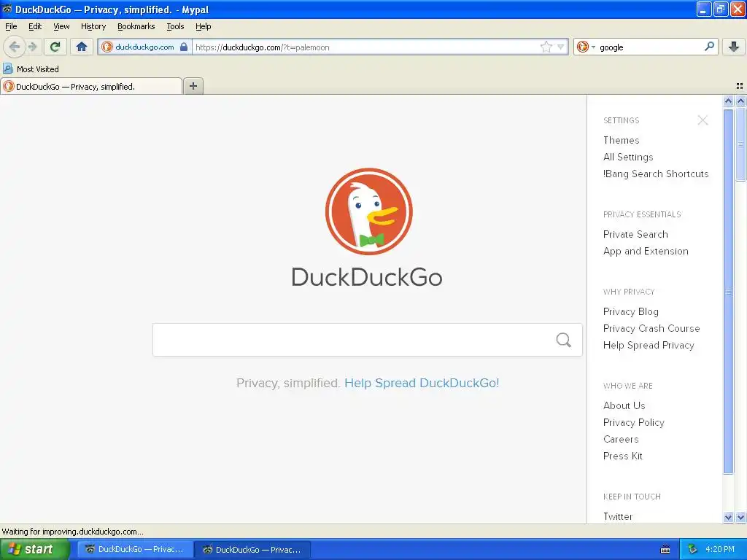The width and height of the screenshot is (747, 560).
Task: Open the Help menu
Action: (204, 26)
